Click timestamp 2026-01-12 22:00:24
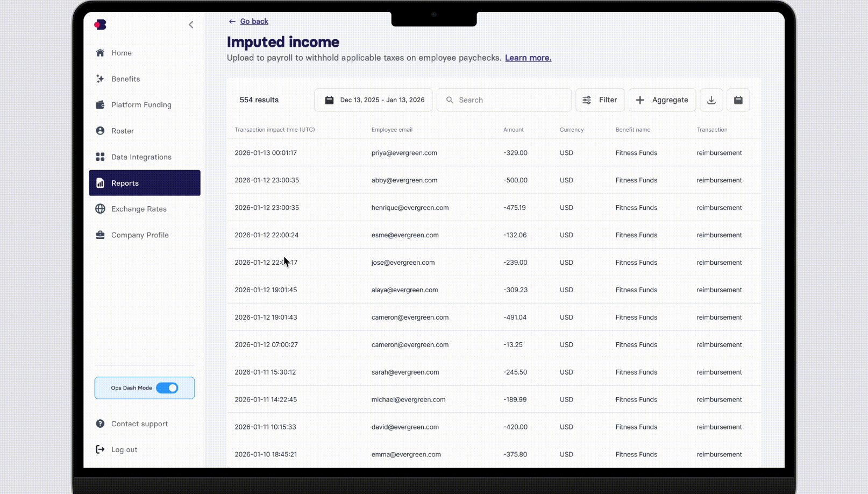This screenshot has width=868, height=494. tap(267, 235)
